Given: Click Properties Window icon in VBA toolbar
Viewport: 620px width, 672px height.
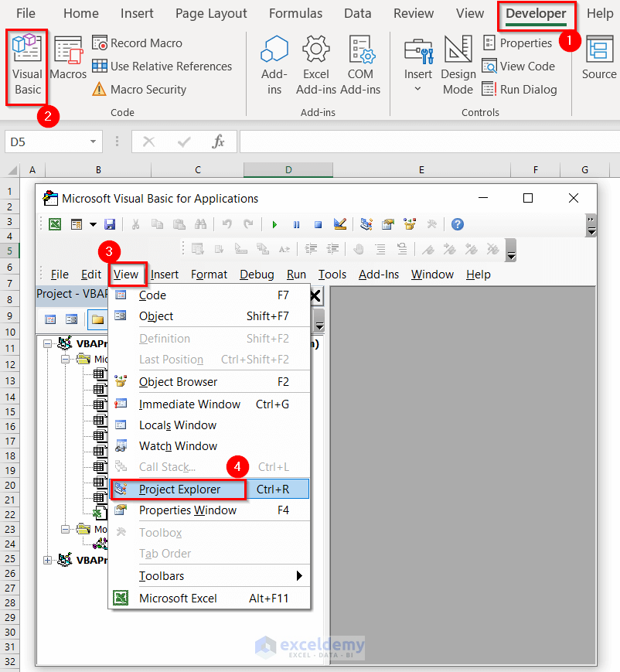Looking at the screenshot, I should (x=388, y=224).
